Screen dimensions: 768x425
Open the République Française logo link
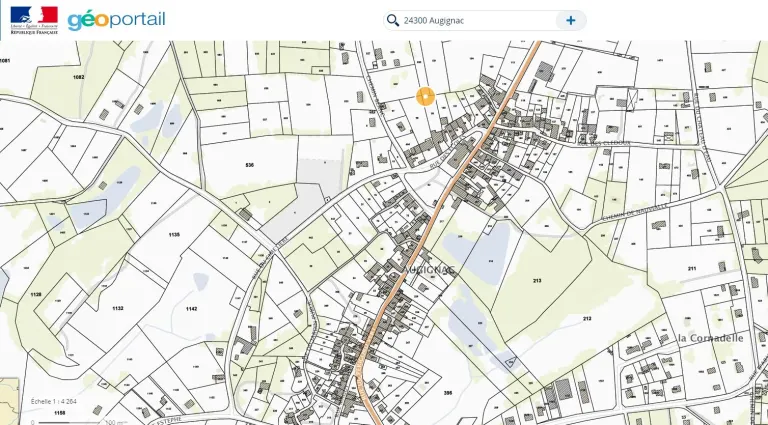coord(34,20)
